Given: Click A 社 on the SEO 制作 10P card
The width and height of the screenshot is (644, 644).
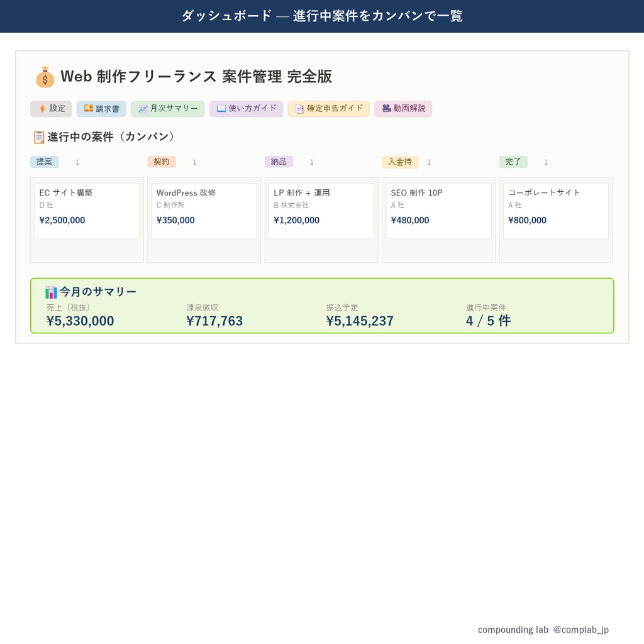Looking at the screenshot, I should coord(397,205).
